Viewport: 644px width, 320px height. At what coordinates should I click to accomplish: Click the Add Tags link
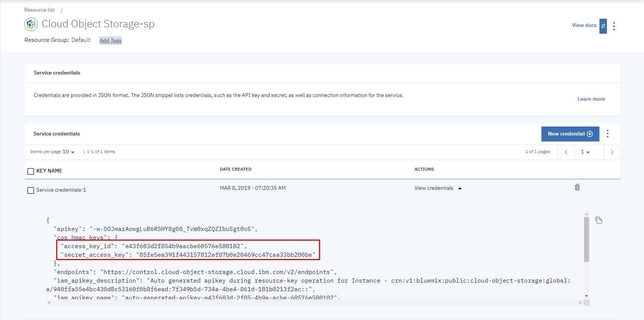coord(110,40)
